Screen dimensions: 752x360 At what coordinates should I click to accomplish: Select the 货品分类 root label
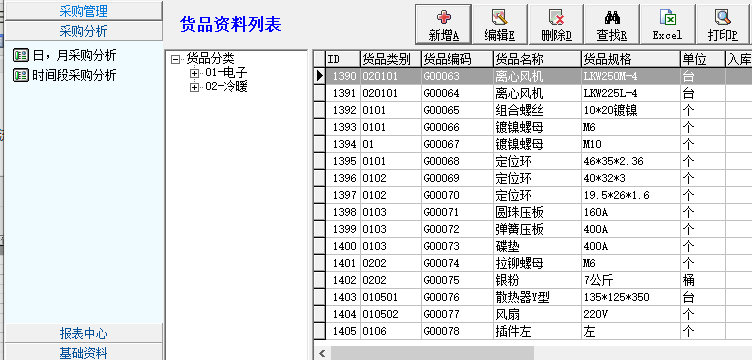(211, 58)
